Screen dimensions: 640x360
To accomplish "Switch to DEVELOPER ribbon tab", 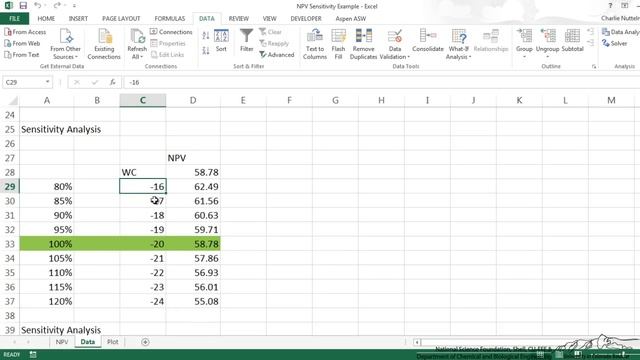I will click(306, 18).
